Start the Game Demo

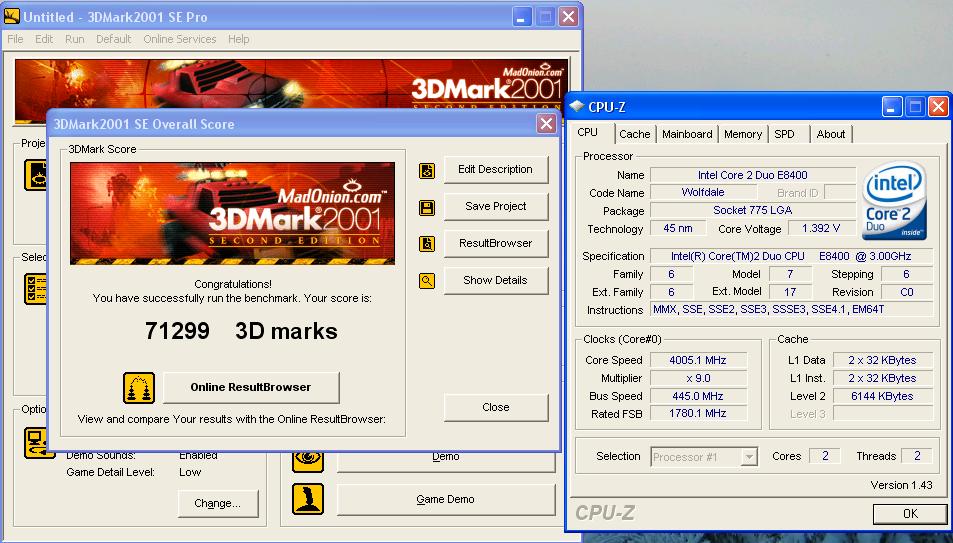(446, 499)
